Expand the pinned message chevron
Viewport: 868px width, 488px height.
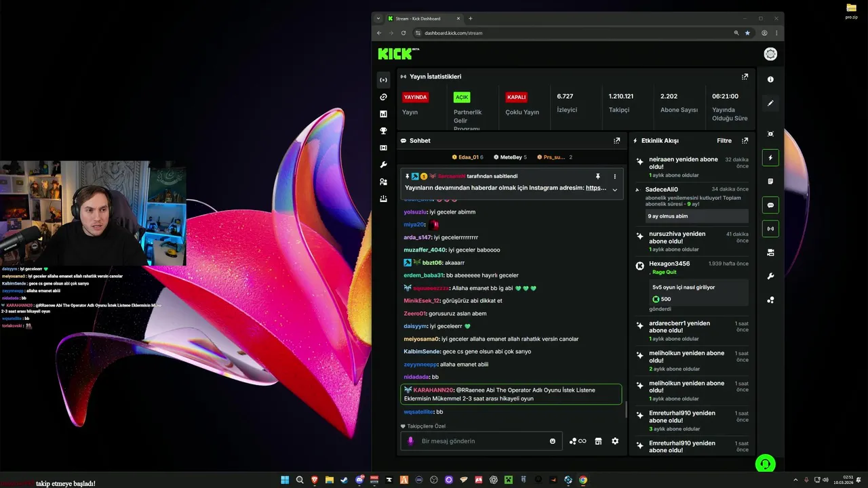coord(615,190)
